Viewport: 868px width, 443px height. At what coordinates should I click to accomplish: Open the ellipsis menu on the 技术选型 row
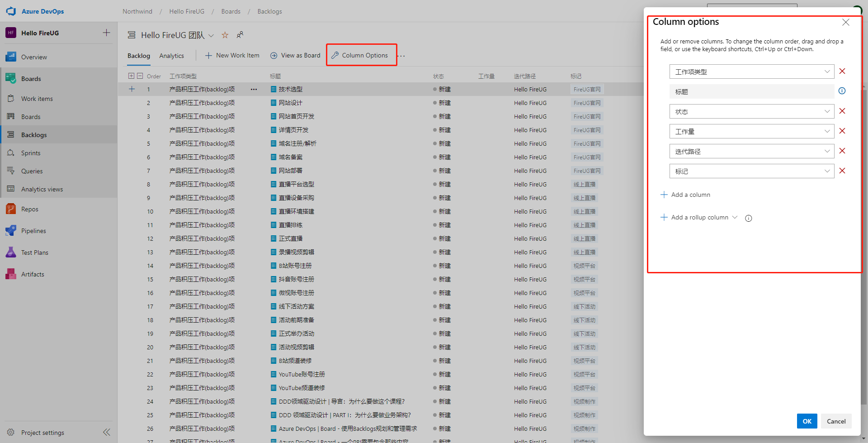point(254,89)
